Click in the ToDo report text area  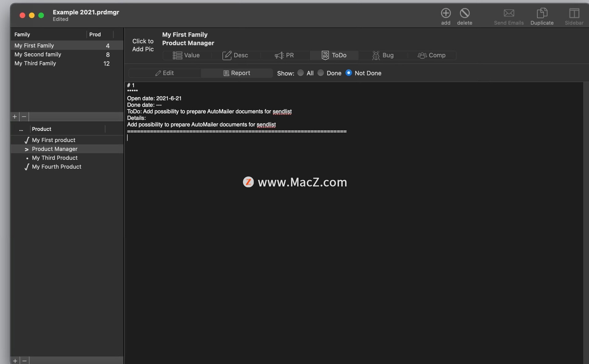click(354, 223)
